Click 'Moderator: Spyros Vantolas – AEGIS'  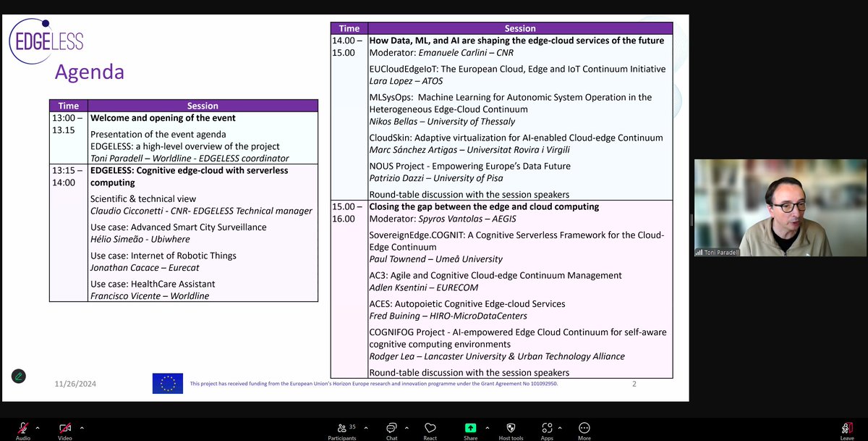point(443,219)
